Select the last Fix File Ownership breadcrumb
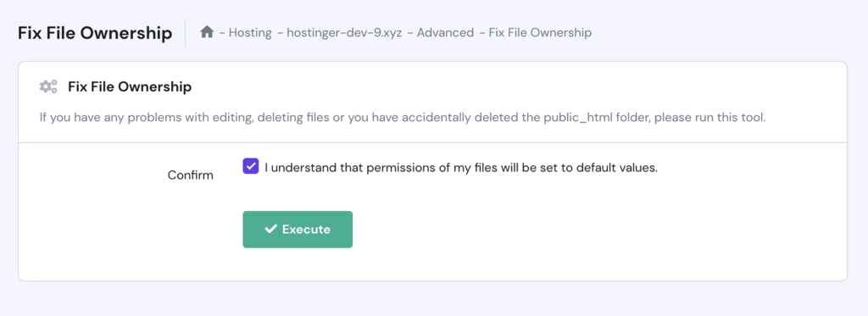868x316 pixels. click(x=540, y=33)
